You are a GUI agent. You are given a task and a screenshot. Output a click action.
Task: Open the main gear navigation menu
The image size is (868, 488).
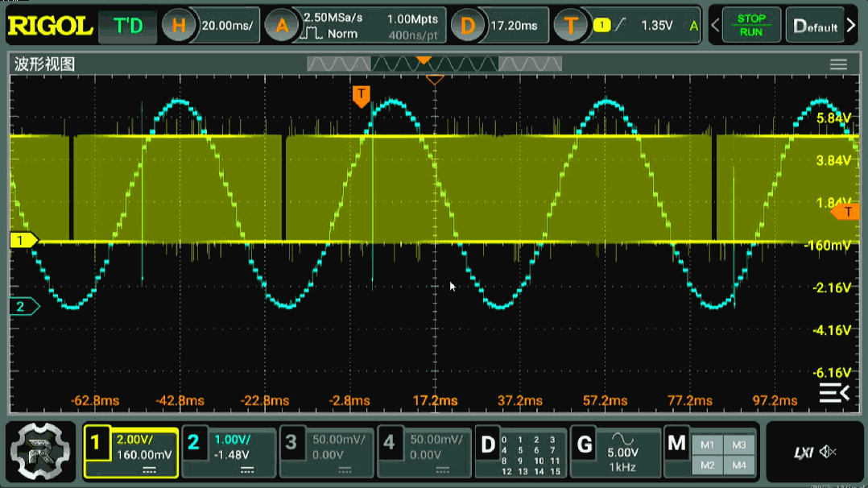point(40,451)
